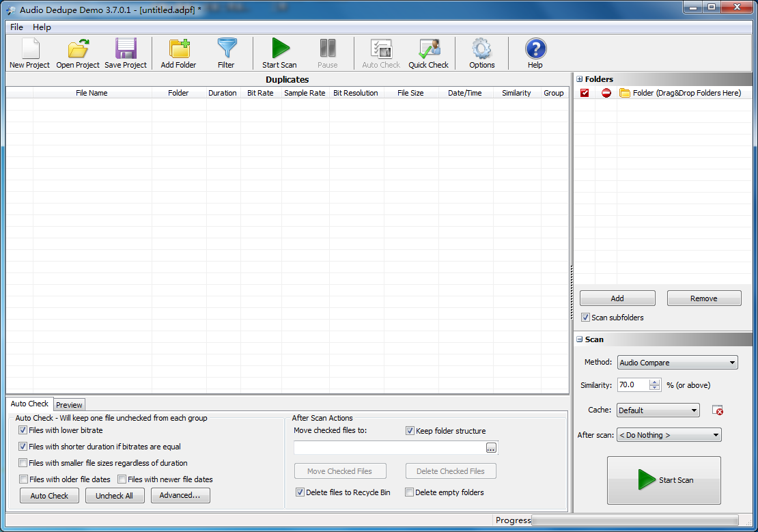Viewport: 758px width, 532px height.
Task: Click the Uncheck All button
Action: [x=115, y=496]
